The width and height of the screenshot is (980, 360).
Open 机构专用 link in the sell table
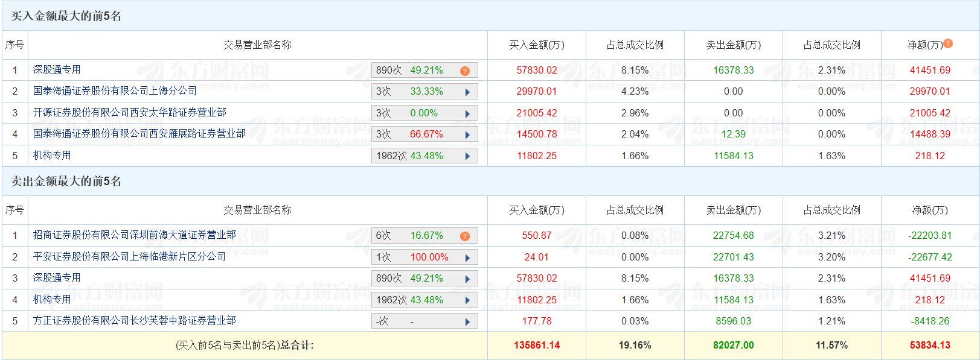tap(52, 300)
